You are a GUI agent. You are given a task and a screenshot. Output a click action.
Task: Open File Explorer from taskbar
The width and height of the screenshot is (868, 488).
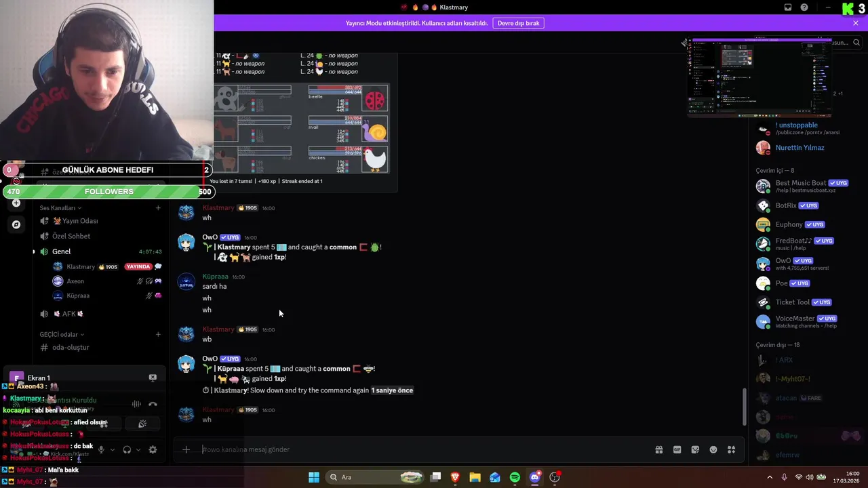[x=475, y=477]
